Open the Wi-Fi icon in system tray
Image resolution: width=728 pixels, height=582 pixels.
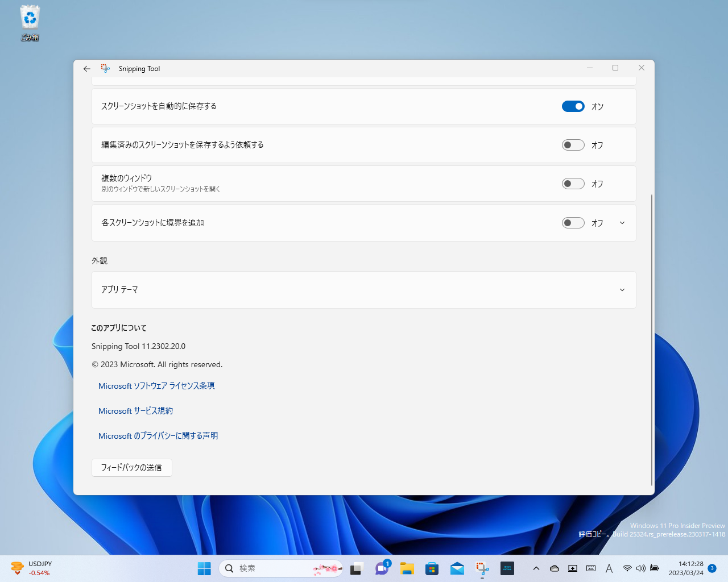click(627, 568)
